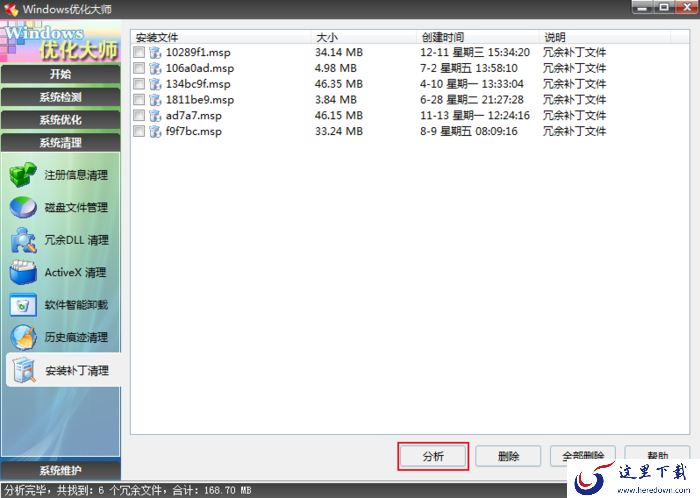The height and width of the screenshot is (498, 700).
Task: Click size value 3.84 MB
Action: (336, 100)
